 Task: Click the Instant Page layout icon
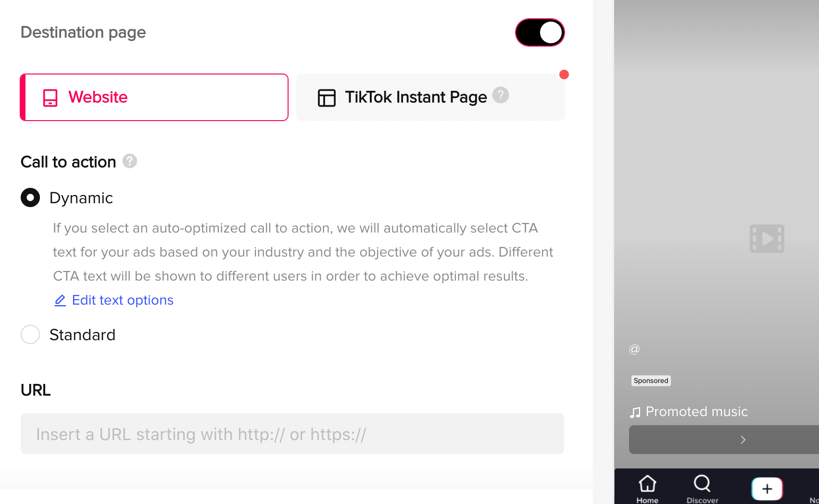click(327, 98)
